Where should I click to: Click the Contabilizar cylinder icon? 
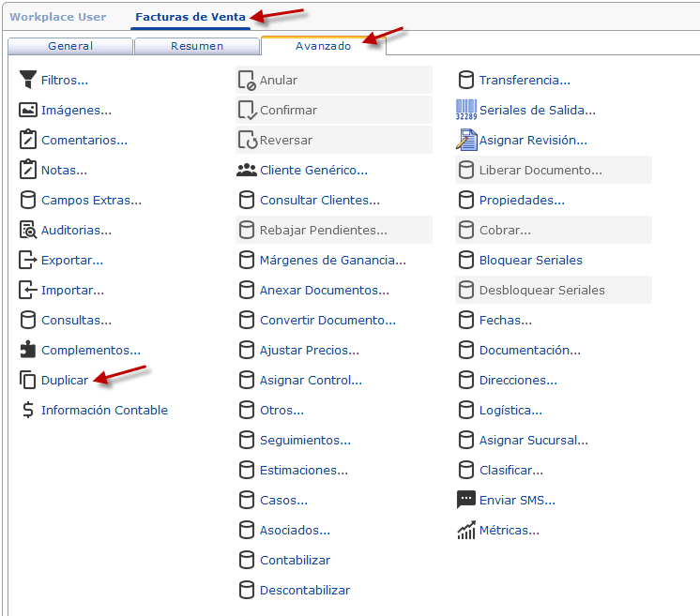coord(247,560)
